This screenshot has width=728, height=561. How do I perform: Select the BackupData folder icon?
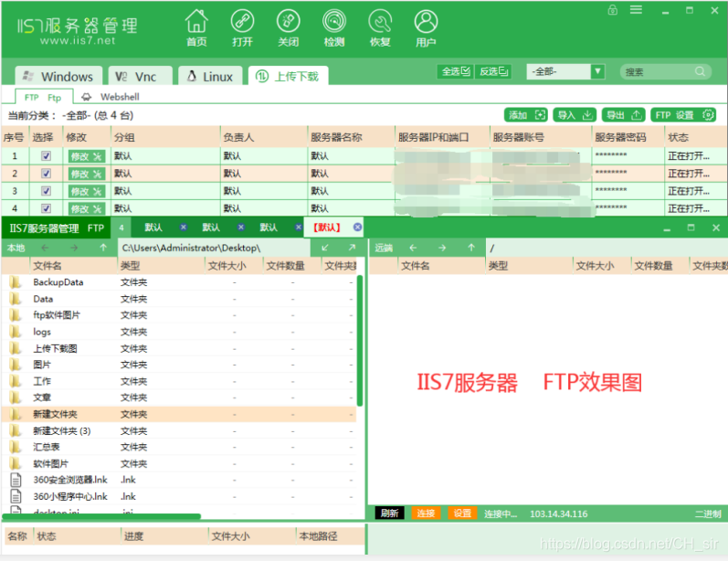click(16, 282)
